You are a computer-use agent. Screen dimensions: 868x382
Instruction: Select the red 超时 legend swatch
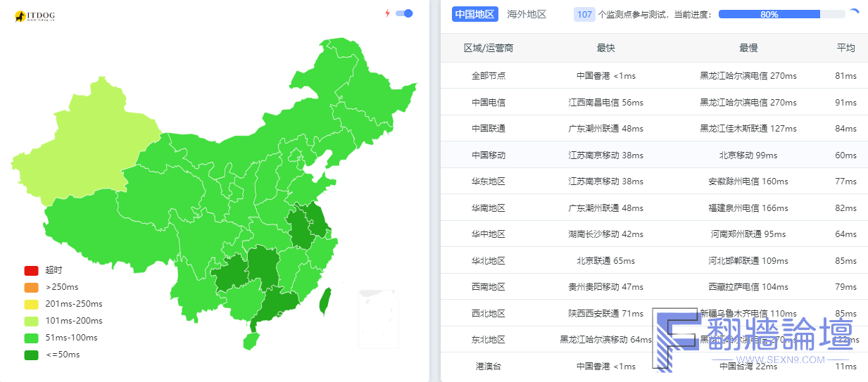31,270
